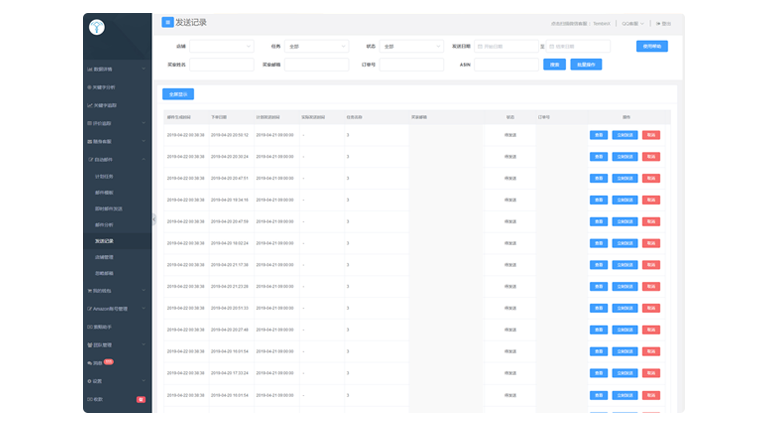Click the chat bubble icon beside 消息
This screenshot has width=768, height=440.
[90, 363]
